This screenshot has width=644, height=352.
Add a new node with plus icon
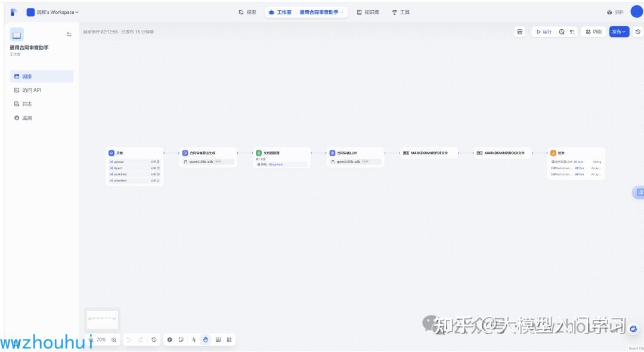pos(169,339)
